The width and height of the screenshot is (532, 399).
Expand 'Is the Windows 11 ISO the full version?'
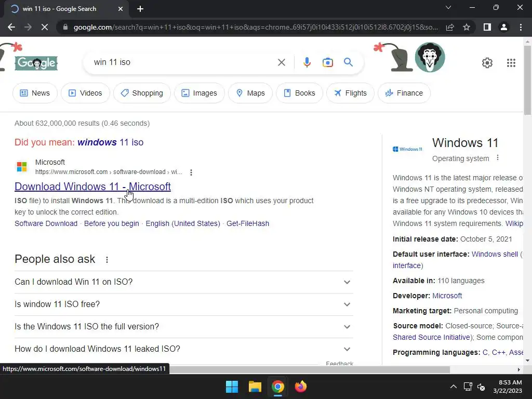pyautogui.click(x=183, y=327)
